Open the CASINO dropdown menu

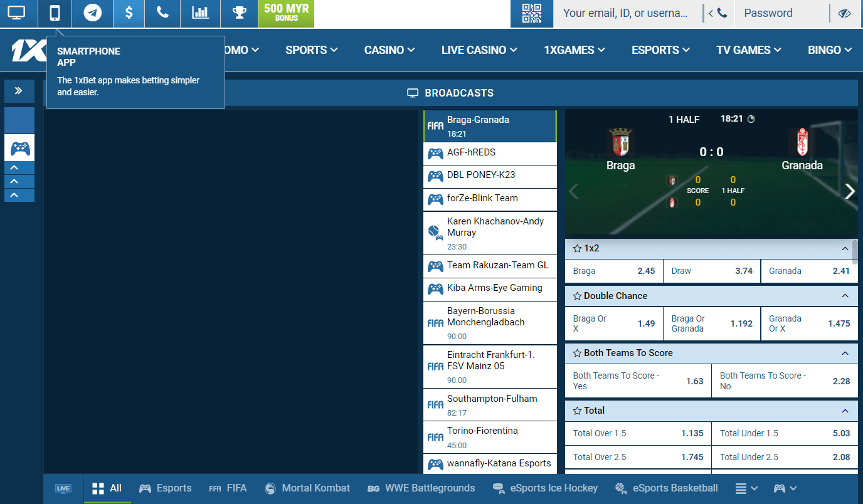389,50
